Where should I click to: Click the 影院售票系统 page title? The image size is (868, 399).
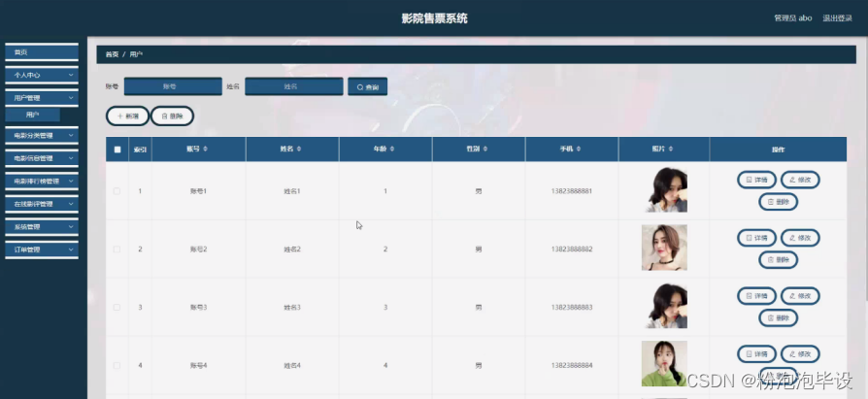click(x=435, y=18)
